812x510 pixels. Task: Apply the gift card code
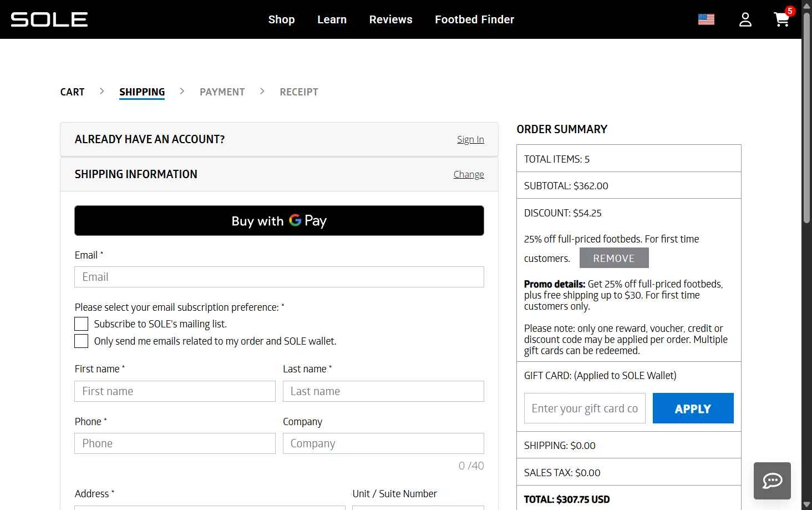[x=693, y=408]
